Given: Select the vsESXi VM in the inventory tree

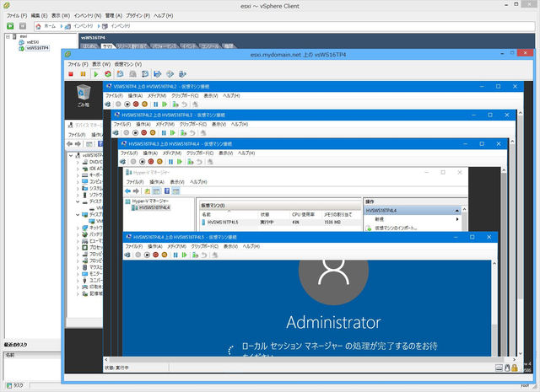Looking at the screenshot, I should tap(33, 42).
